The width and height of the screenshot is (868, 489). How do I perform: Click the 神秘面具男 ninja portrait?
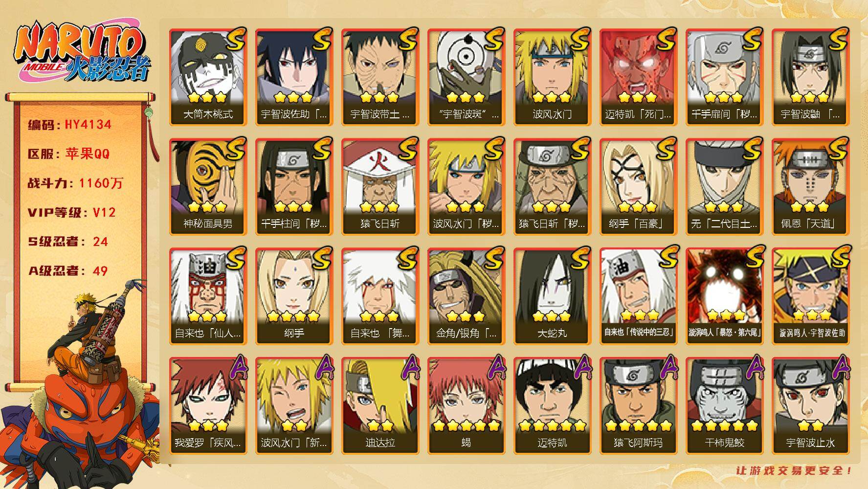[208, 186]
